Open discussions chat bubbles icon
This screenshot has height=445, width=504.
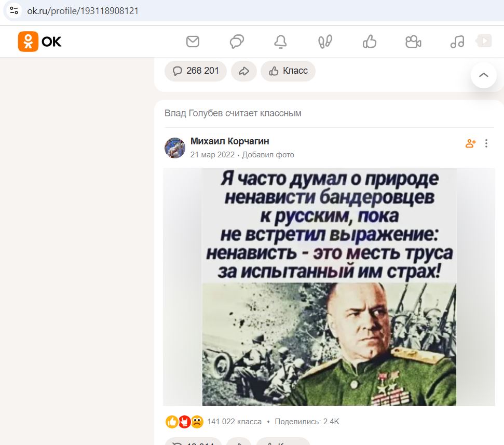click(237, 42)
